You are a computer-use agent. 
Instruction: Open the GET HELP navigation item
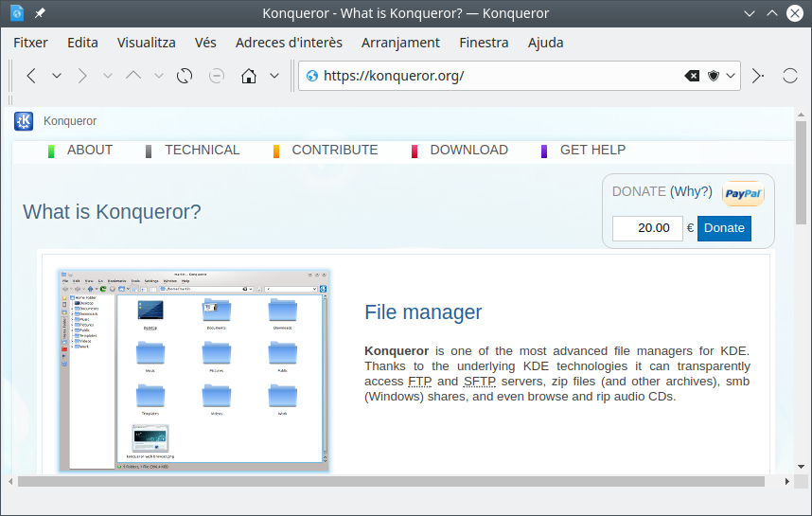click(x=592, y=150)
